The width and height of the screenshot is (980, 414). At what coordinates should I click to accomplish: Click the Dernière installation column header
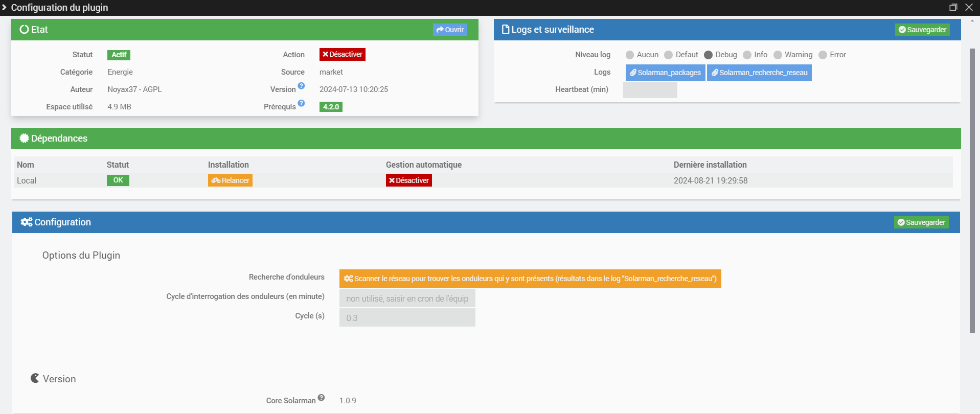click(710, 165)
